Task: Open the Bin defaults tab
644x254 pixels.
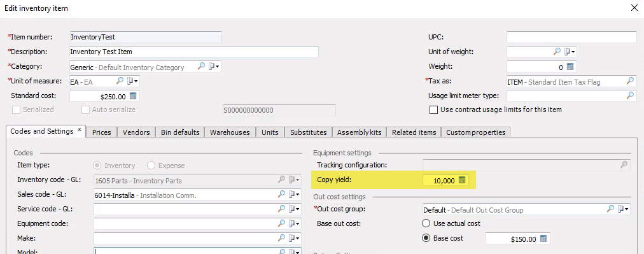Action: point(180,132)
